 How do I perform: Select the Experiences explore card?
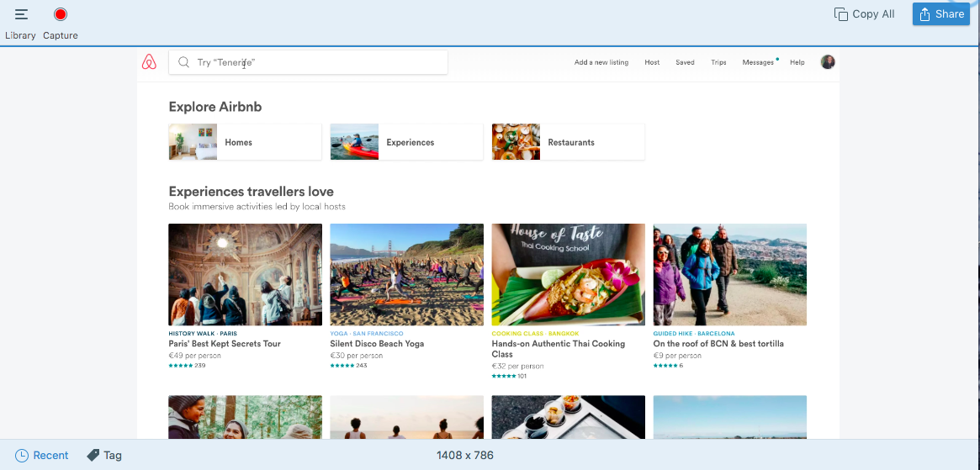pyautogui.click(x=406, y=142)
